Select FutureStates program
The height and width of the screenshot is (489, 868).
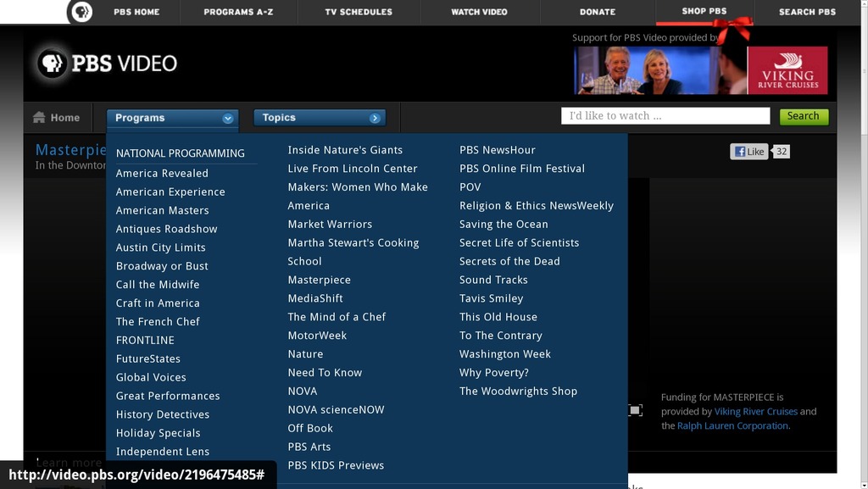[148, 358]
